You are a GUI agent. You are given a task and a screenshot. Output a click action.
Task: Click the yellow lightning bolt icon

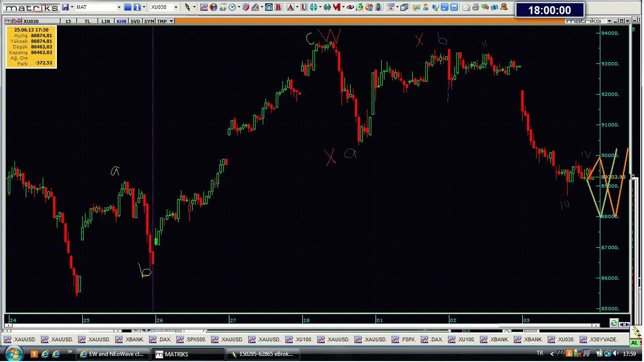click(188, 7)
